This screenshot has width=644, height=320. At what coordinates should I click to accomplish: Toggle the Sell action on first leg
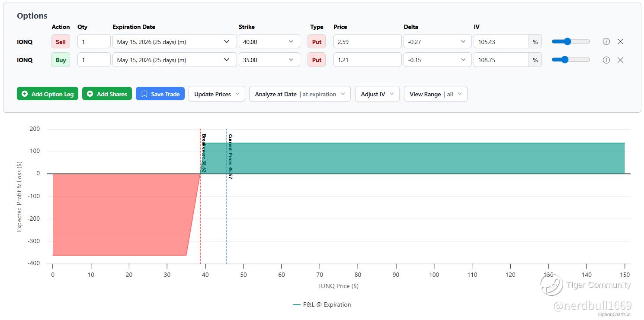click(61, 42)
